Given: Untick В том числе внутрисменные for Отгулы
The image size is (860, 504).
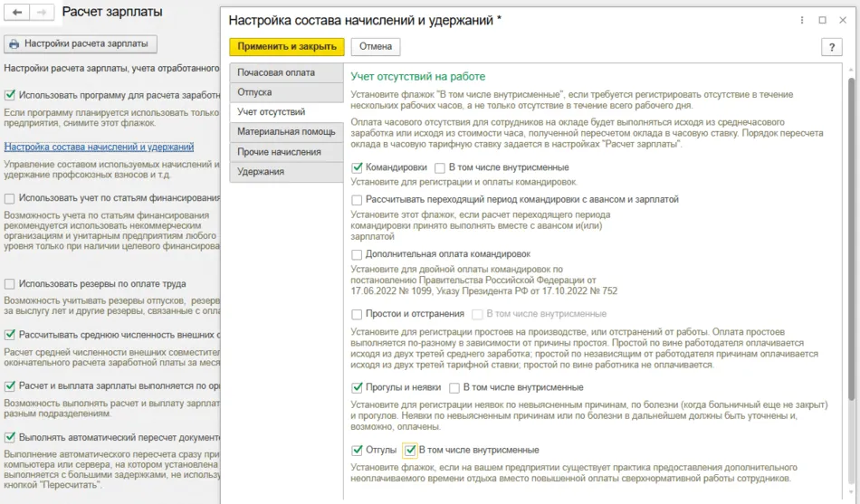Looking at the screenshot, I should click(410, 451).
